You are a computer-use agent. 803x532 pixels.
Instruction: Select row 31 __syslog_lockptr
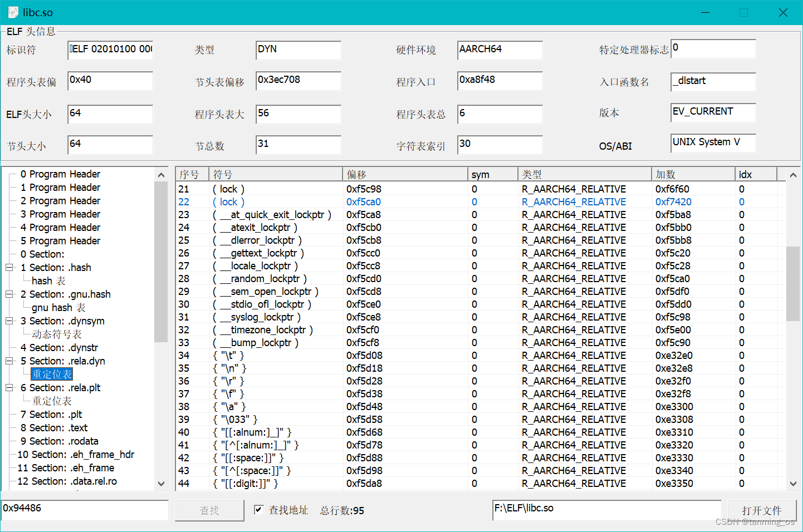click(256, 317)
